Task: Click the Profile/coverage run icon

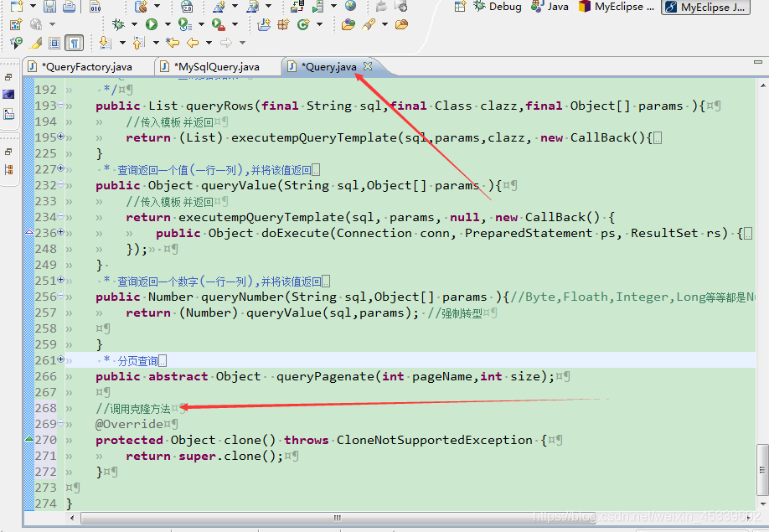Action: (185, 24)
